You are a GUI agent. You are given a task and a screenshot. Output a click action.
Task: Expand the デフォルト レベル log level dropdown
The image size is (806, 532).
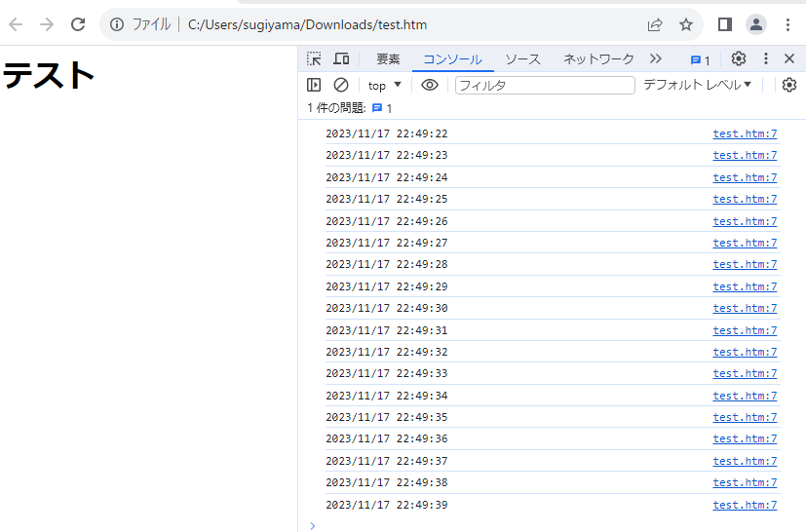click(x=697, y=86)
